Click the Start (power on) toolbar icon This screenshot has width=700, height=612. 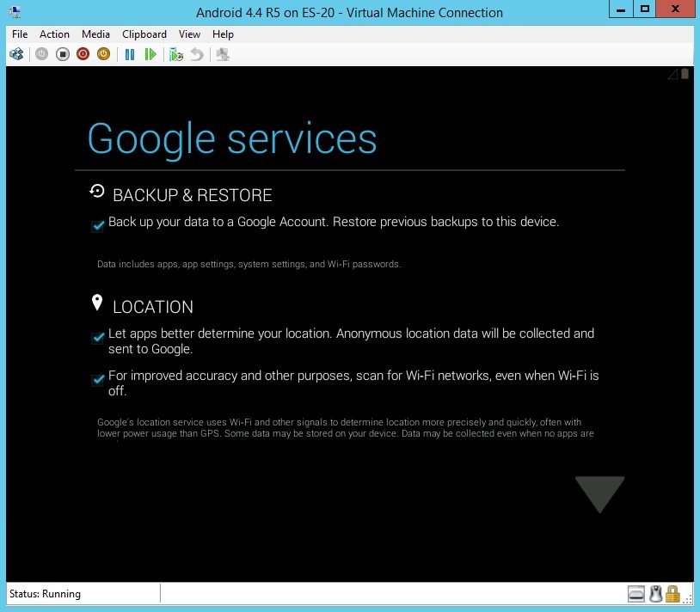pyautogui.click(x=41, y=54)
